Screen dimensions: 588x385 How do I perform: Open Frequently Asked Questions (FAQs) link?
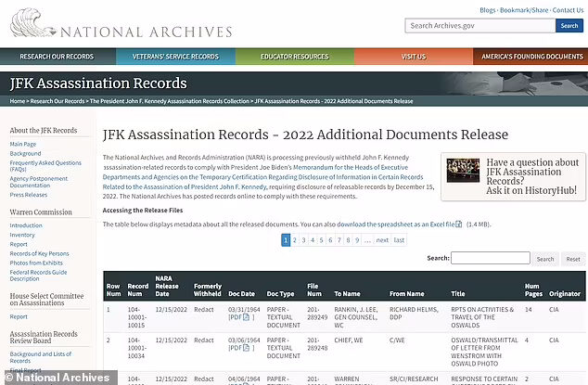click(x=45, y=166)
